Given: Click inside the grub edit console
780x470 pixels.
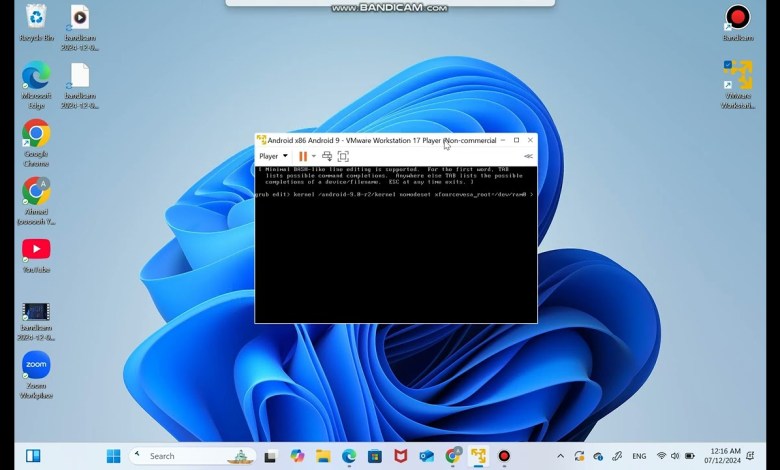Looking at the screenshot, I should click(396, 244).
